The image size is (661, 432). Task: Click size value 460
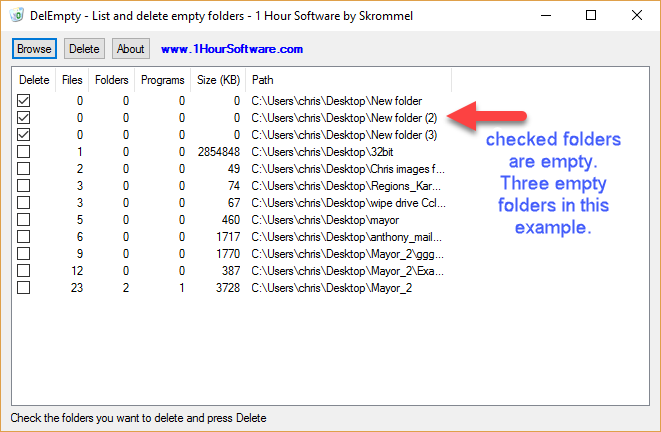(x=231, y=220)
